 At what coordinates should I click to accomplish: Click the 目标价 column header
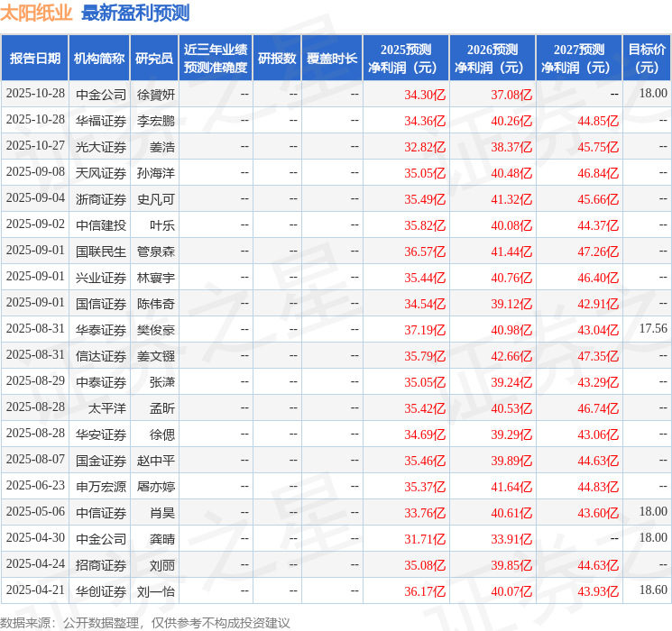pos(647,59)
